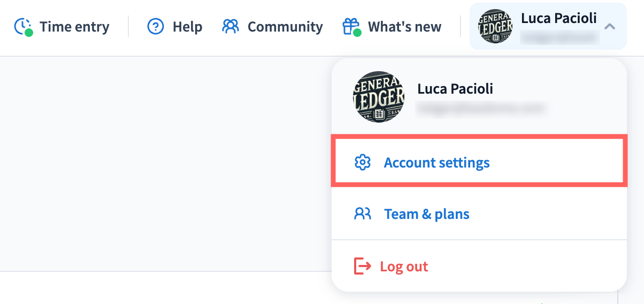Click Luca Pacioli name in the top bar
This screenshot has width=644, height=304.
click(558, 19)
